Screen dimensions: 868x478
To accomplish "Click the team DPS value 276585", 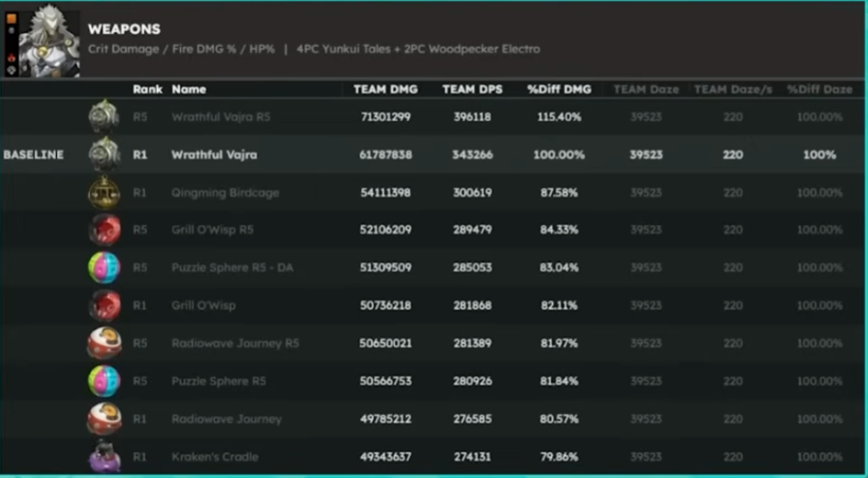I will click(x=472, y=419).
